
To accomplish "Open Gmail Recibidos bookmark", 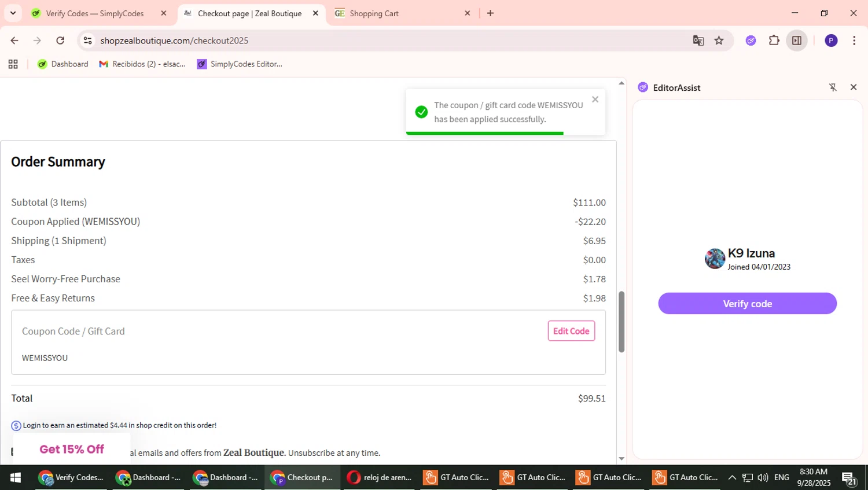I will [142, 64].
